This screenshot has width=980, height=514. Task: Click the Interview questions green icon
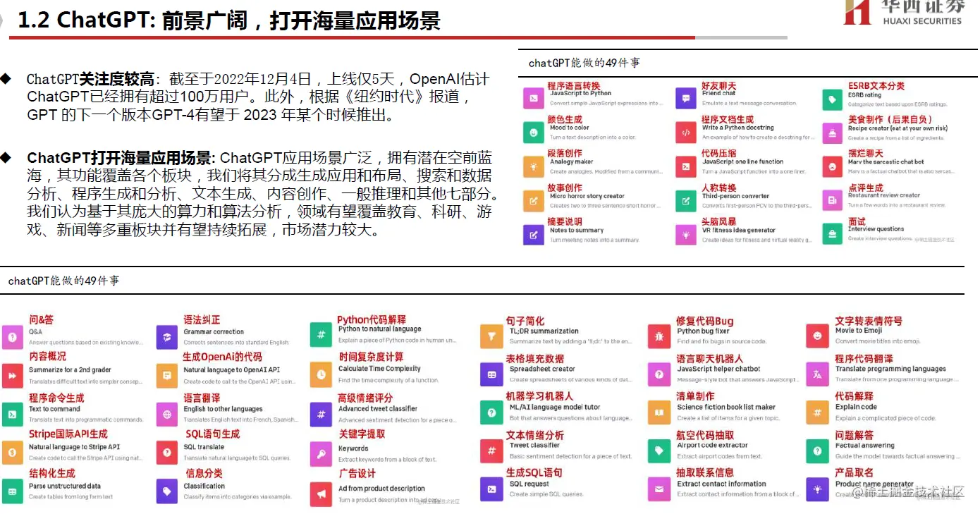click(x=833, y=234)
